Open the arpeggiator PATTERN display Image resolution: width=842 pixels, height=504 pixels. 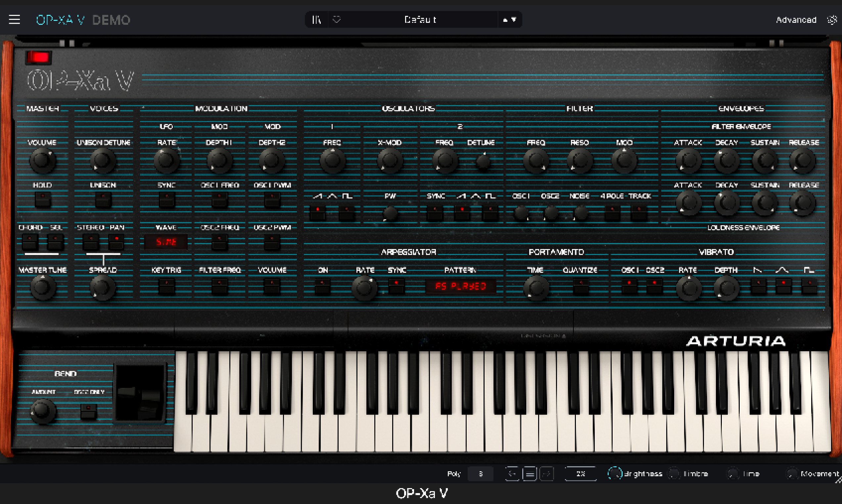[x=460, y=286]
